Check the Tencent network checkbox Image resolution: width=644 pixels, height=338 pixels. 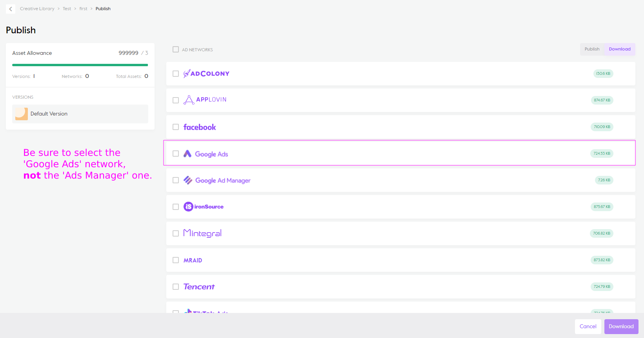(x=176, y=287)
